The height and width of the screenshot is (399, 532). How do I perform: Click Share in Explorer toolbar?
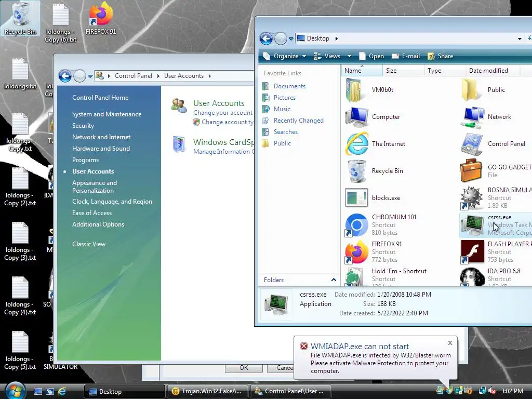pyautogui.click(x=441, y=56)
